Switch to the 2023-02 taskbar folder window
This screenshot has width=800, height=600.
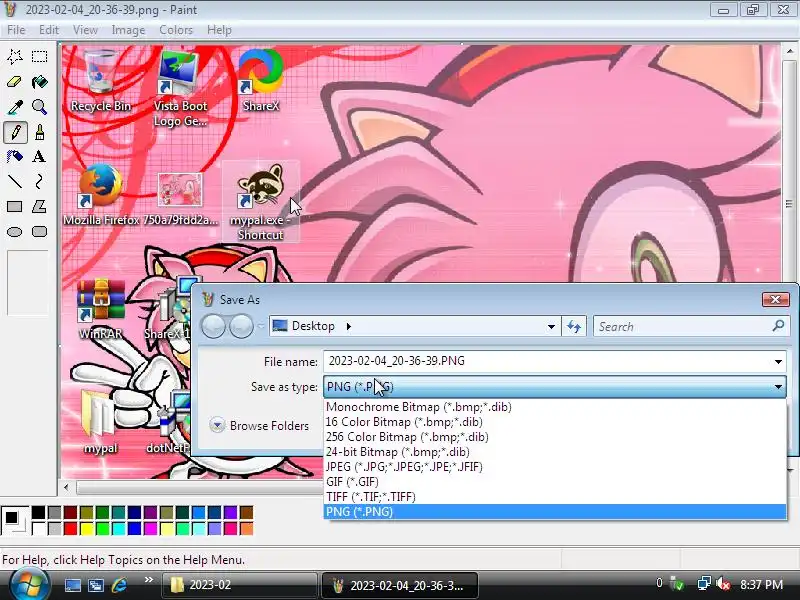(239, 585)
